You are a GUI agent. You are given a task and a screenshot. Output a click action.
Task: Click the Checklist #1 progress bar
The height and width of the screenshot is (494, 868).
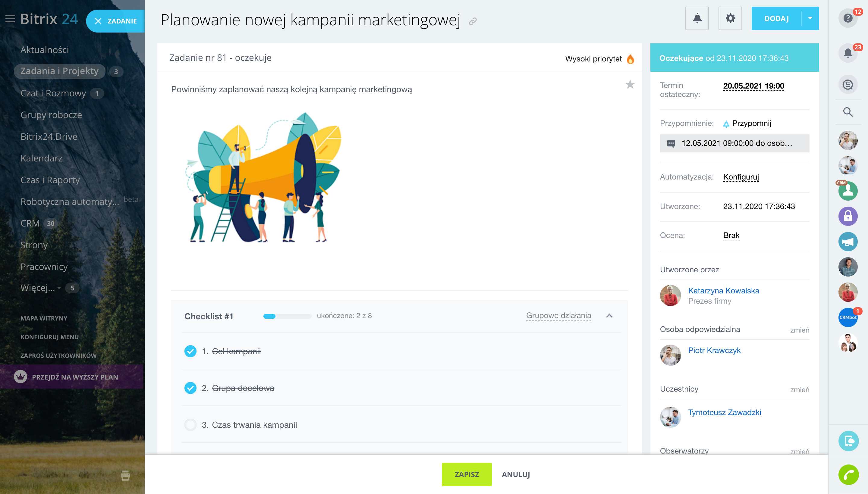[287, 316]
